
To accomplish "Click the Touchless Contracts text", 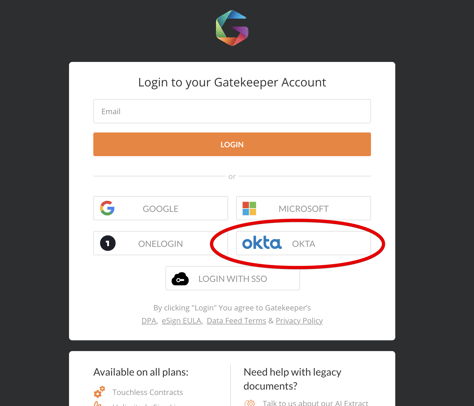I will click(x=148, y=392).
